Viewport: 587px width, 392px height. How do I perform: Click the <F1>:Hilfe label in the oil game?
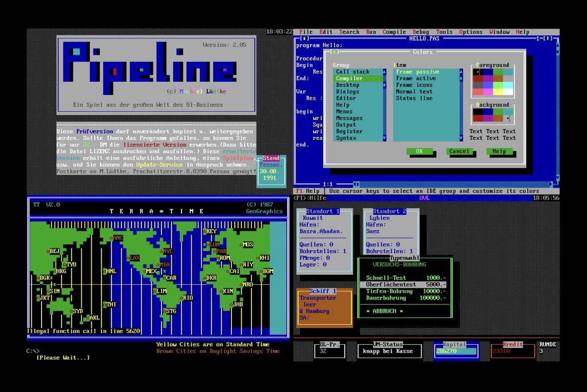click(310, 198)
